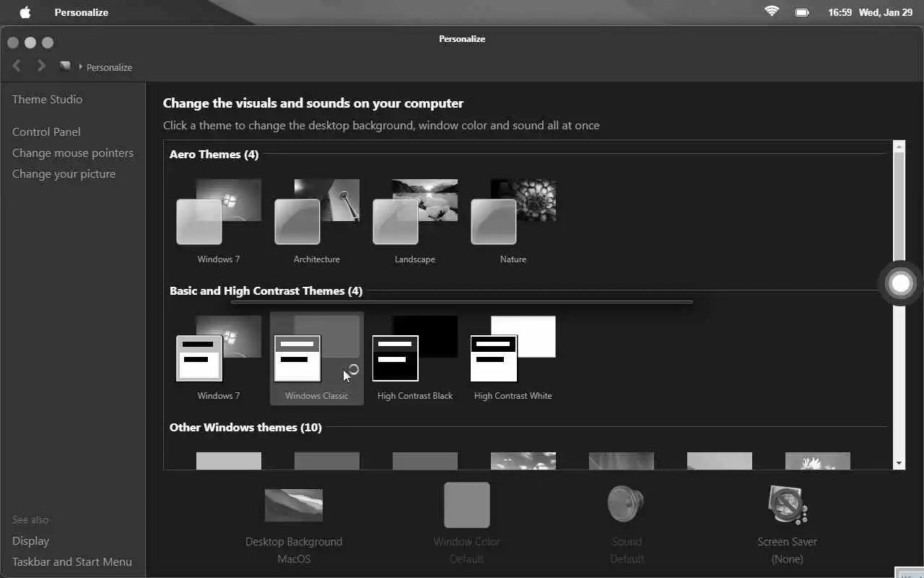Open Change your picture link
924x578 pixels.
click(64, 173)
